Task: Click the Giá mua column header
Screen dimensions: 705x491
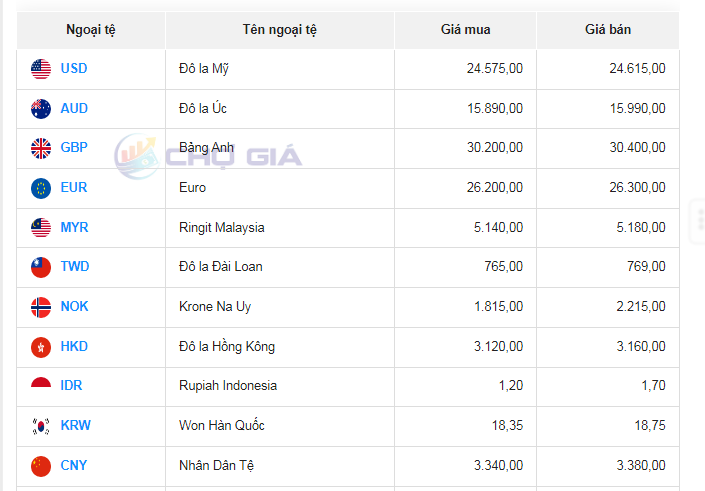Action: tap(466, 30)
